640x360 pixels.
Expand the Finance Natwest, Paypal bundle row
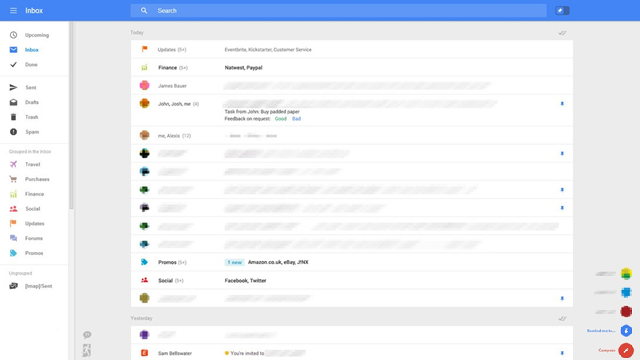tap(352, 68)
